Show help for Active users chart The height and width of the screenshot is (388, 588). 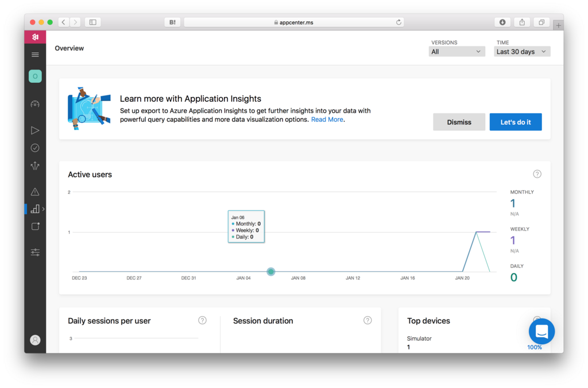[537, 174]
